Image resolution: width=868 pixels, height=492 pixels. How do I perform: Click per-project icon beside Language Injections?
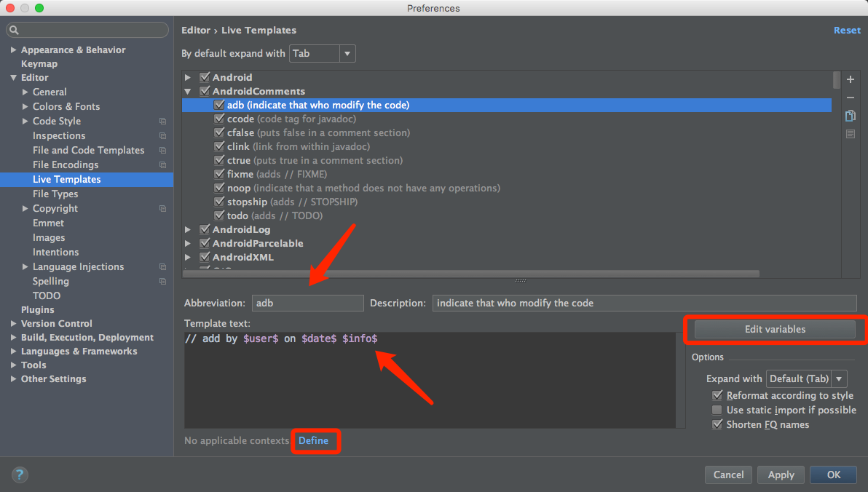163,267
